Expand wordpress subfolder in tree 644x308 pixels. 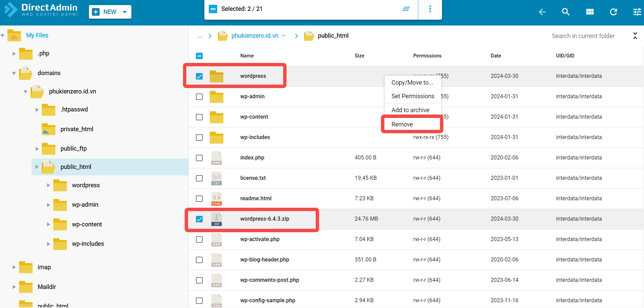(49, 185)
